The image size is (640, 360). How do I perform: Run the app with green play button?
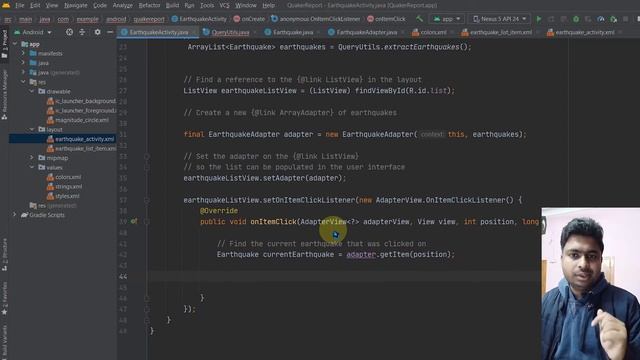(x=539, y=19)
